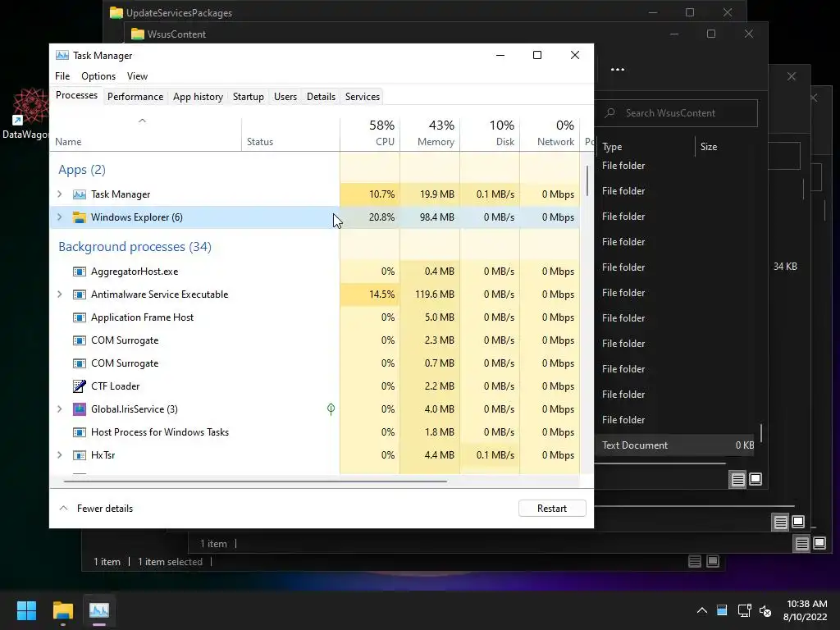Image resolution: width=840 pixels, height=630 pixels.
Task: Sort processes by Network column
Action: (550, 133)
